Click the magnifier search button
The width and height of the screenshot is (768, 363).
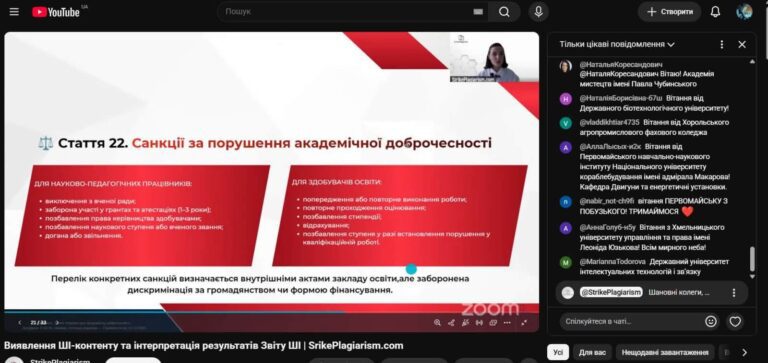coord(504,12)
